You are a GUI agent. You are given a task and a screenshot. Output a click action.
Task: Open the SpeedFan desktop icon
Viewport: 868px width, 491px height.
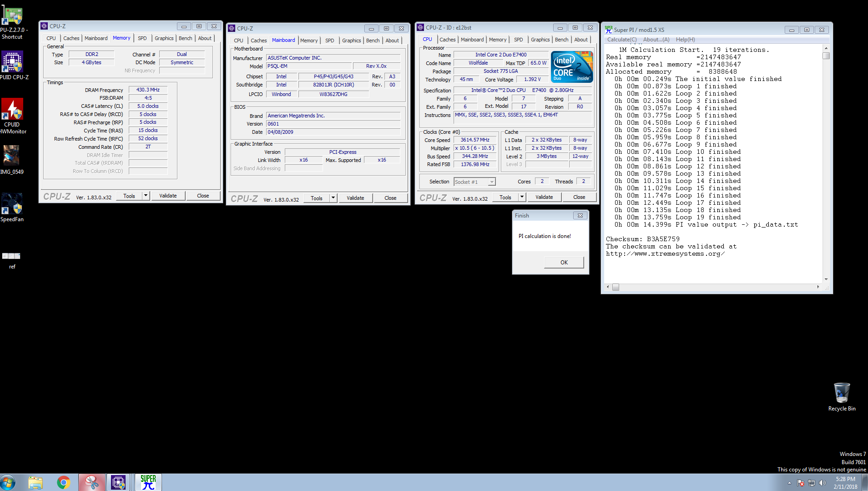pos(12,208)
